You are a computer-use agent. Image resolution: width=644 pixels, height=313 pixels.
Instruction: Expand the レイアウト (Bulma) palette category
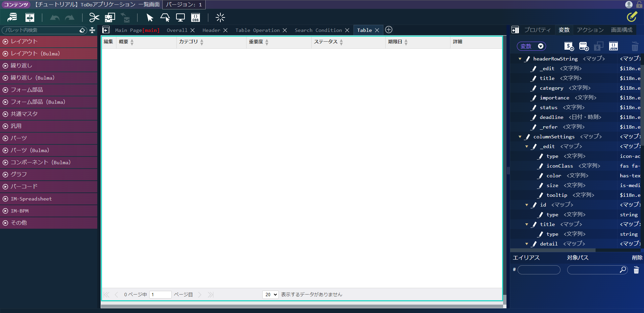[49, 54]
